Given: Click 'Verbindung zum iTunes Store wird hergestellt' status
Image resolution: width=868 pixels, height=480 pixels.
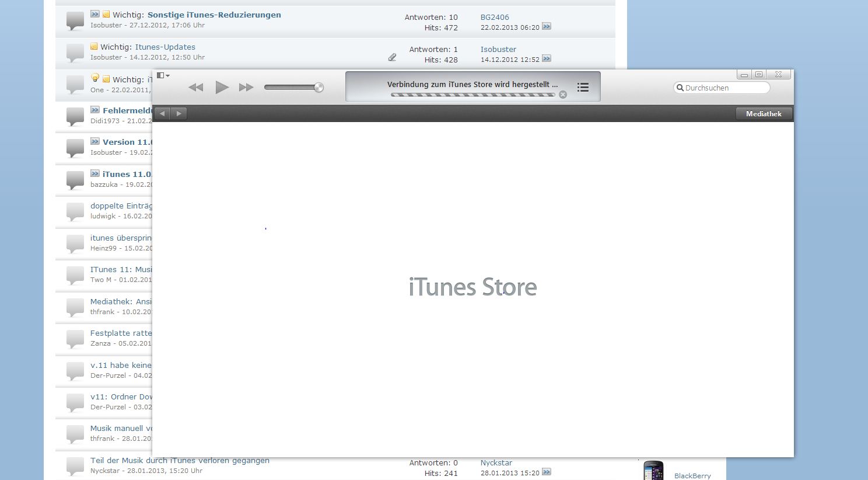Looking at the screenshot, I should (473, 84).
